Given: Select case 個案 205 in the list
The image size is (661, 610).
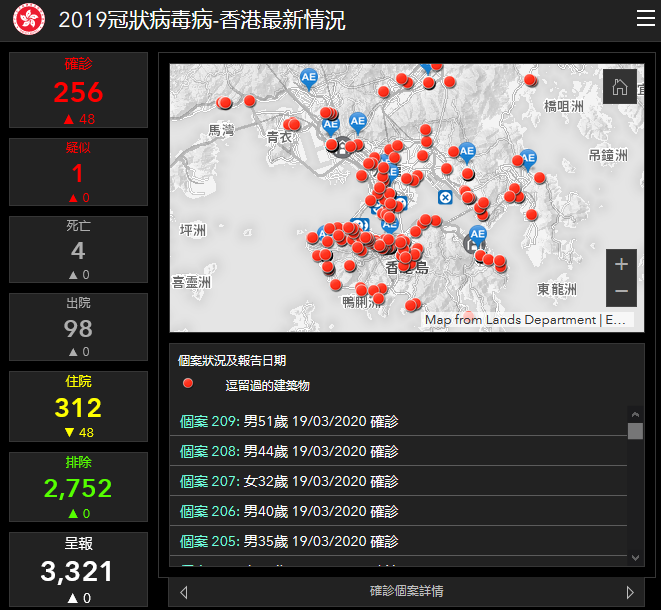Looking at the screenshot, I should (290, 542).
